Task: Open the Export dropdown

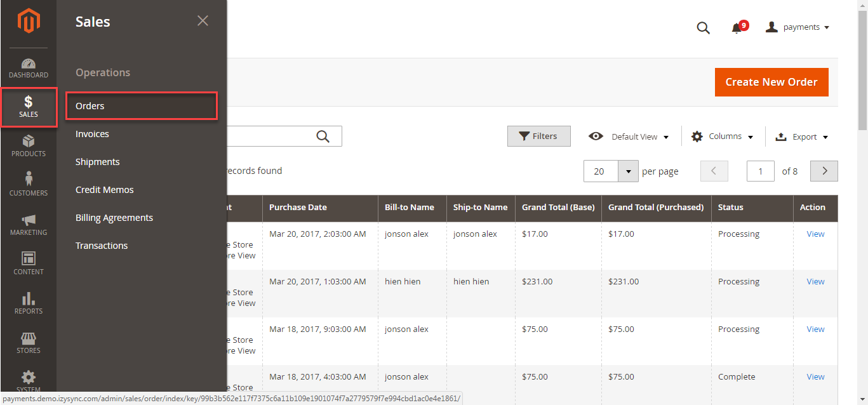Action: click(x=803, y=136)
